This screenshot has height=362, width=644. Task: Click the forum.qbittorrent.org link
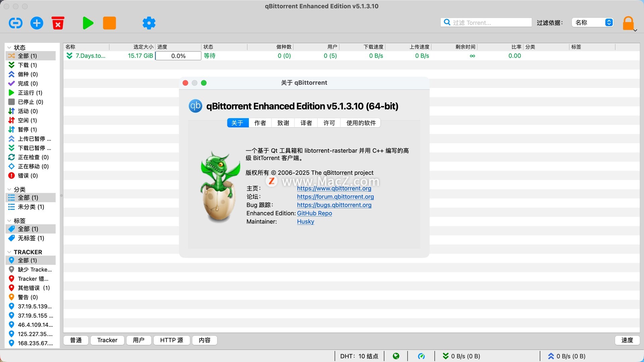coord(335,197)
